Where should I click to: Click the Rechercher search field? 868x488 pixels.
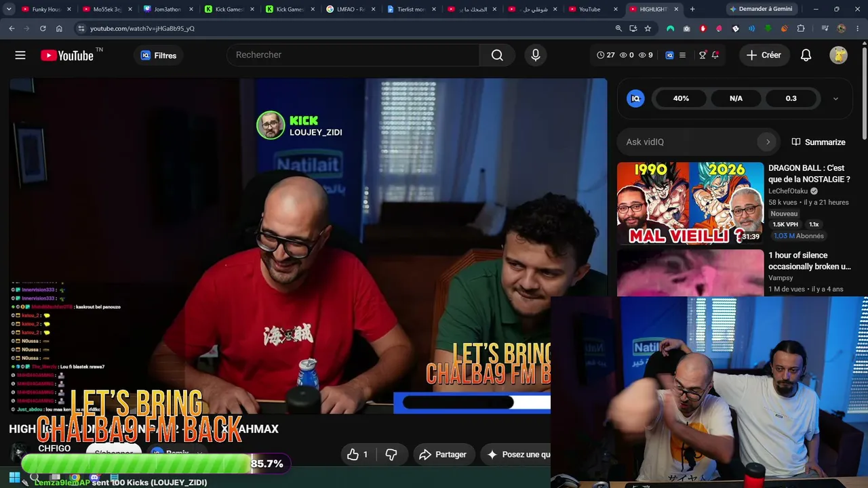(x=353, y=55)
